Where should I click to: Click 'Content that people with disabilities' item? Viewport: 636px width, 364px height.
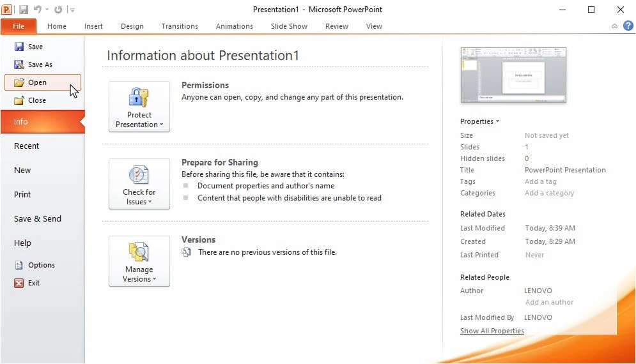coord(289,198)
